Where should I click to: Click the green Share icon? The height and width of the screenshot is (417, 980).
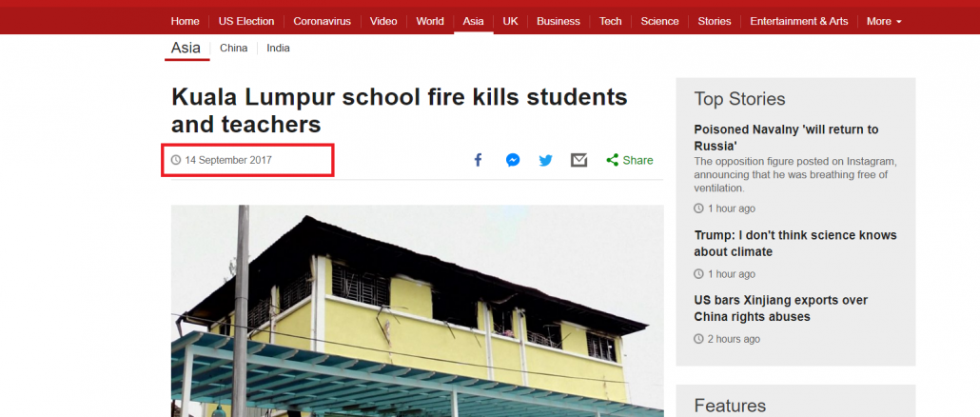[613, 160]
